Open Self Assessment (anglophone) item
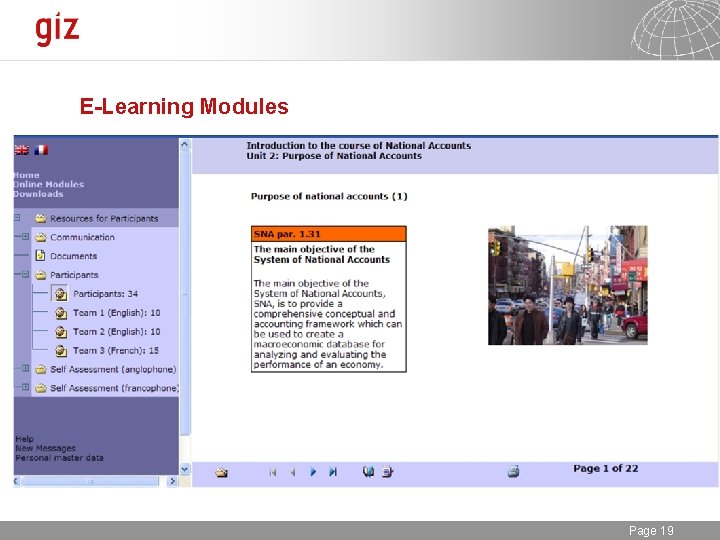720x540 pixels. 113,369
